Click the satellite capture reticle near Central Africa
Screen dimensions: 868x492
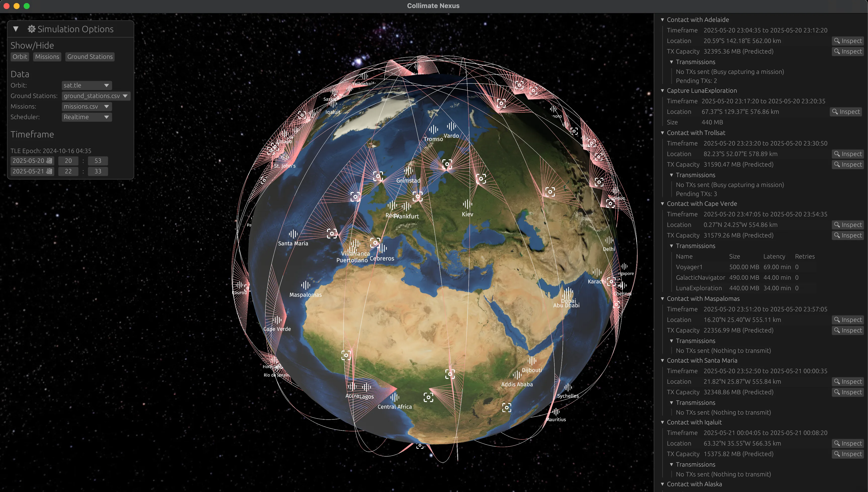[x=428, y=398]
